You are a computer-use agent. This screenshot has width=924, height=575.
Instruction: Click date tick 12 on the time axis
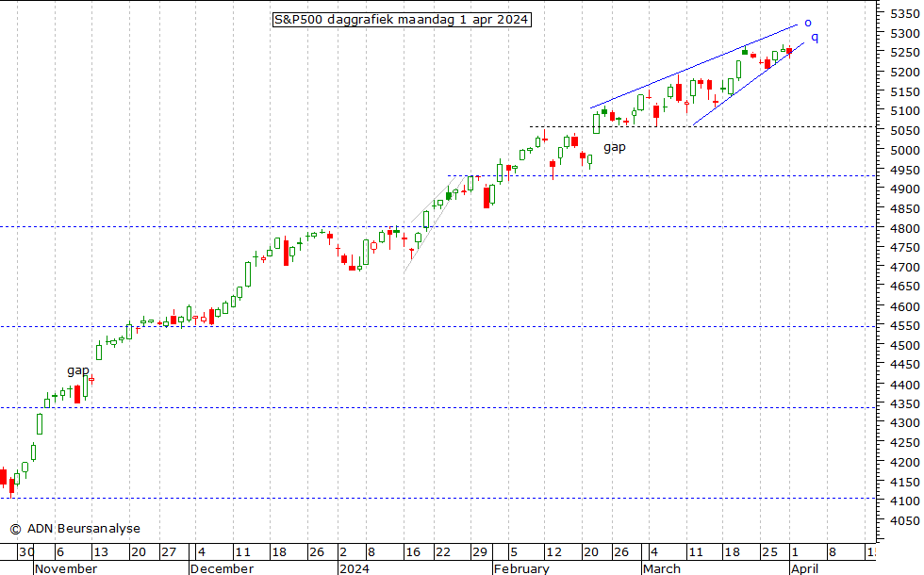553,553
